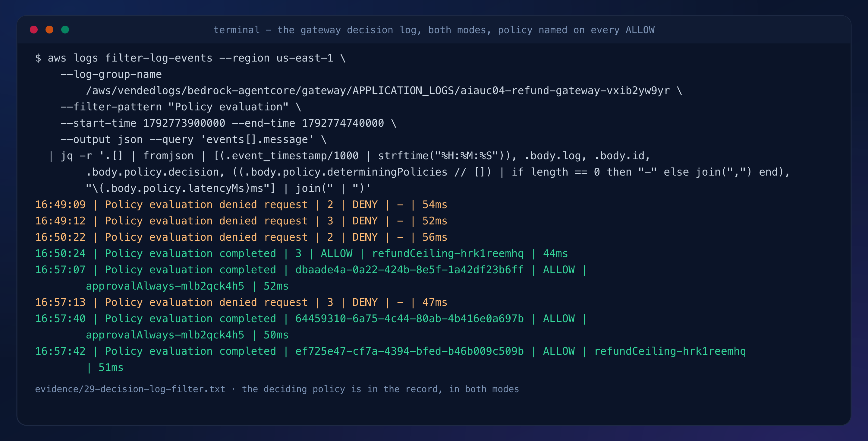Click the evidence/29-decision-log-filter.txt caption
This screenshot has width=868, height=441.
coord(277,389)
